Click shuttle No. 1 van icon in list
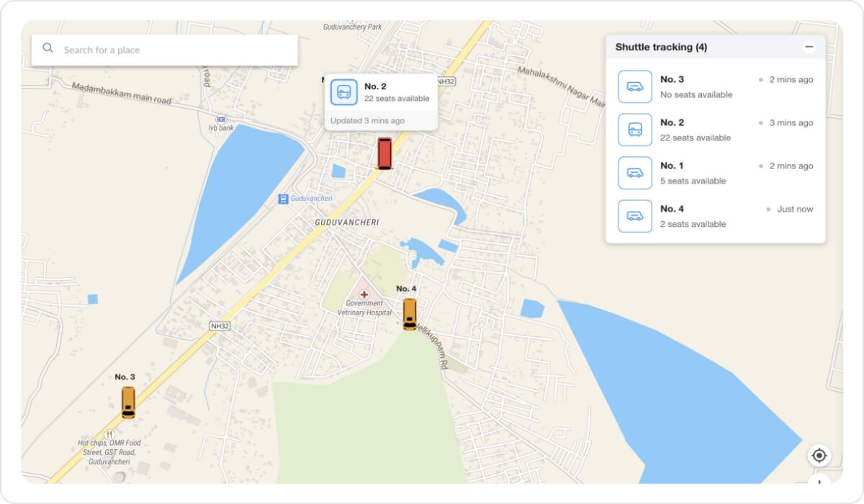 635,174
